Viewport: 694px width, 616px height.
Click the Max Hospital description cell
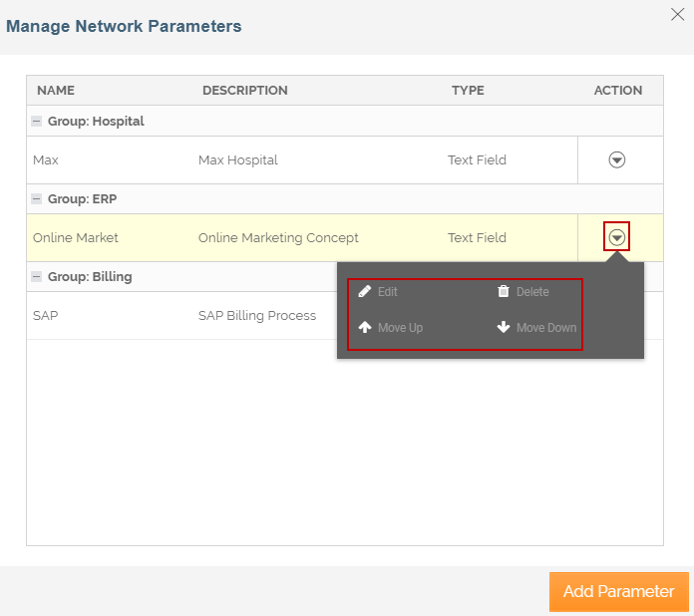click(x=237, y=159)
